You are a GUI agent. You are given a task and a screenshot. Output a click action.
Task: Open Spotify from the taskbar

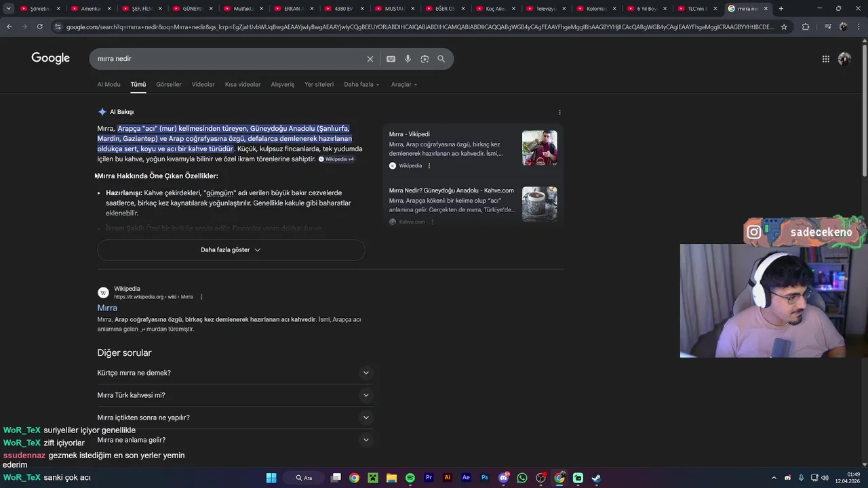coord(410,478)
